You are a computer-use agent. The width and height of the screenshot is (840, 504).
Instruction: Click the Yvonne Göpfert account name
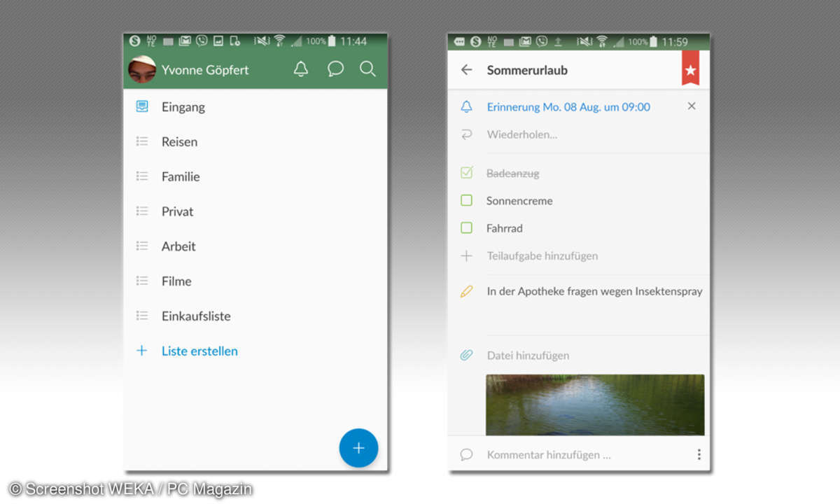tap(205, 70)
